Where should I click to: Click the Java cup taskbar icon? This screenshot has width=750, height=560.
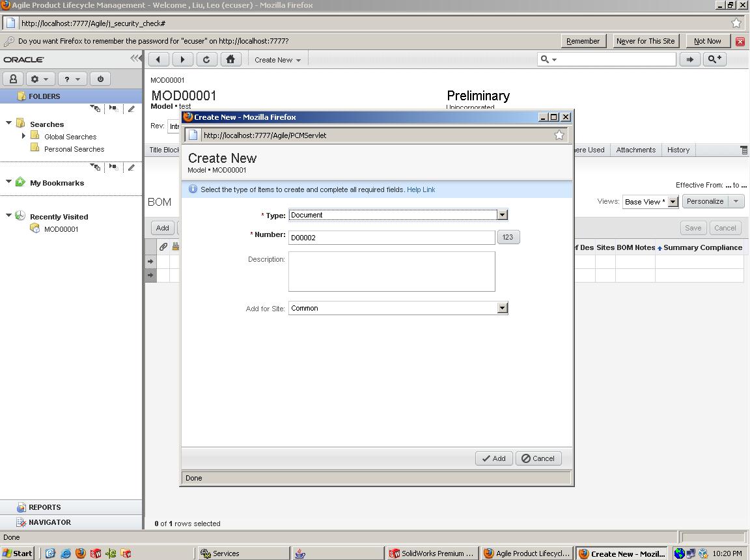click(x=300, y=553)
